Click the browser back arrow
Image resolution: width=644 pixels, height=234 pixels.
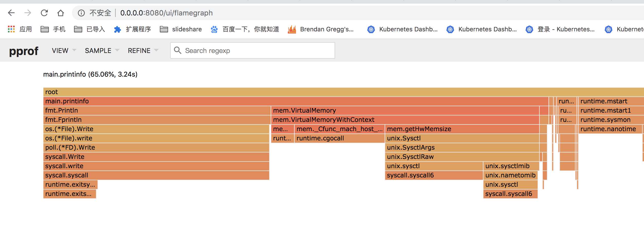coord(11,13)
